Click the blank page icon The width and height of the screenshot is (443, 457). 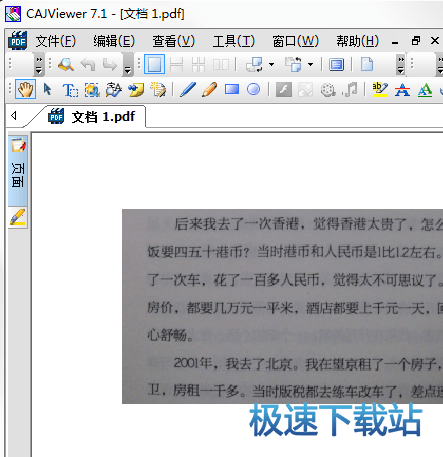click(367, 64)
